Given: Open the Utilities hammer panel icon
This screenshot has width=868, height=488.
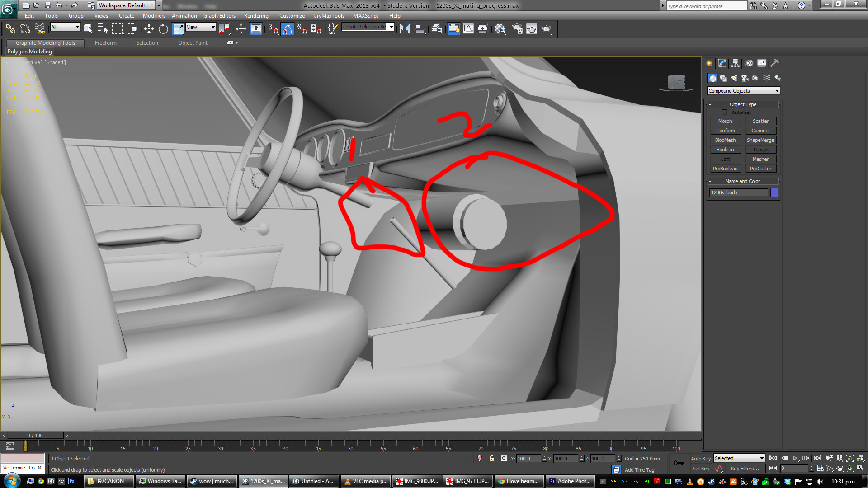Looking at the screenshot, I should pyautogui.click(x=775, y=63).
